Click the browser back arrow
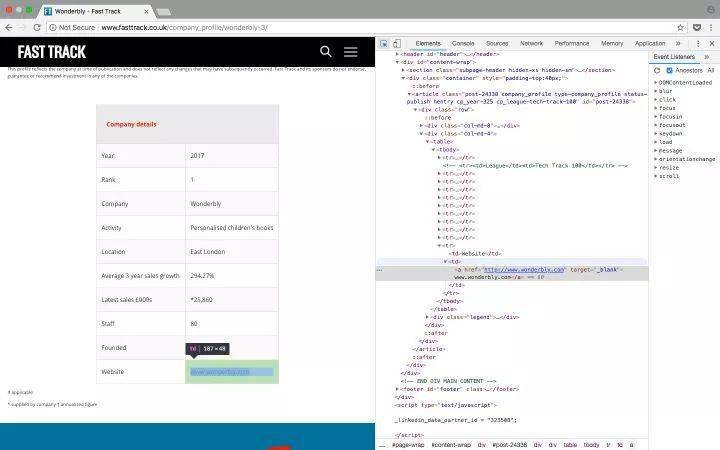720x450 pixels. pyautogui.click(x=9, y=28)
